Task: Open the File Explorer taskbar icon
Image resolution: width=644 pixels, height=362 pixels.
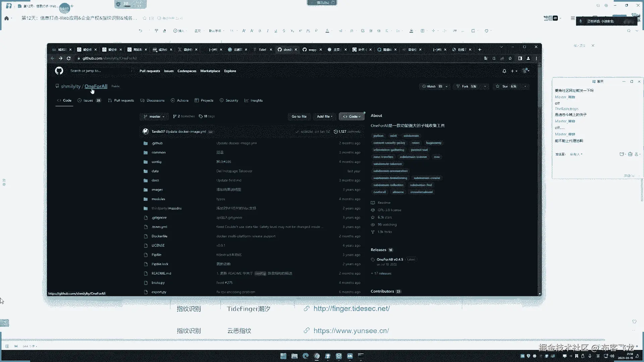Action: point(294,356)
